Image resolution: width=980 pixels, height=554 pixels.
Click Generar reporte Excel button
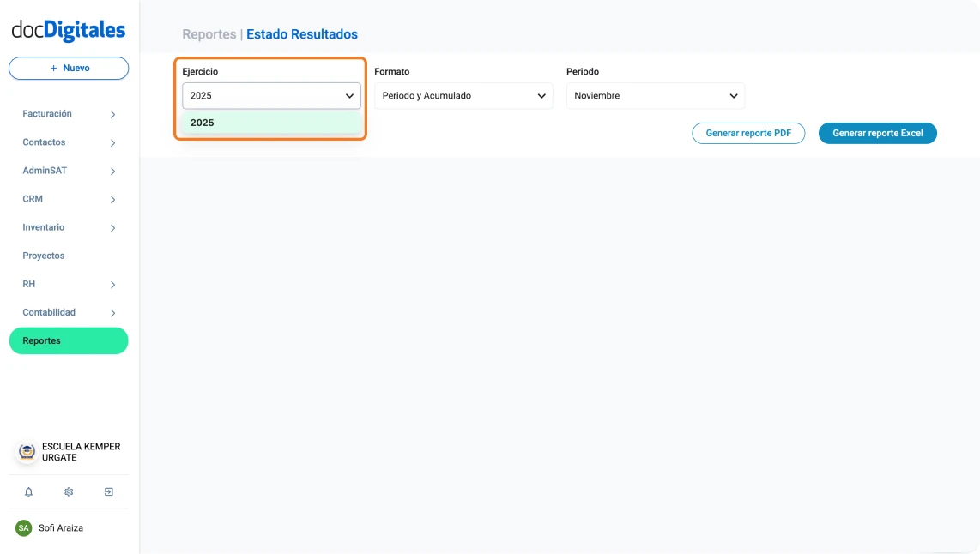click(877, 134)
